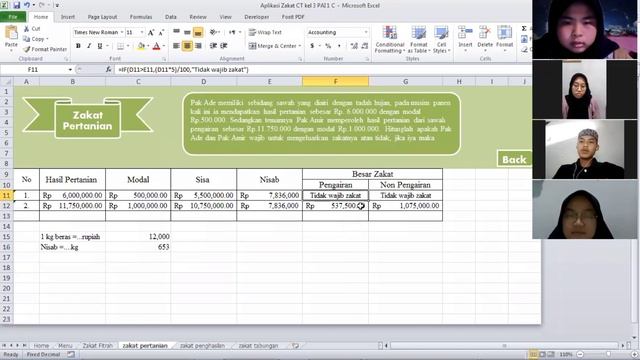
Task: Increase decimal places
Action: pos(354,46)
